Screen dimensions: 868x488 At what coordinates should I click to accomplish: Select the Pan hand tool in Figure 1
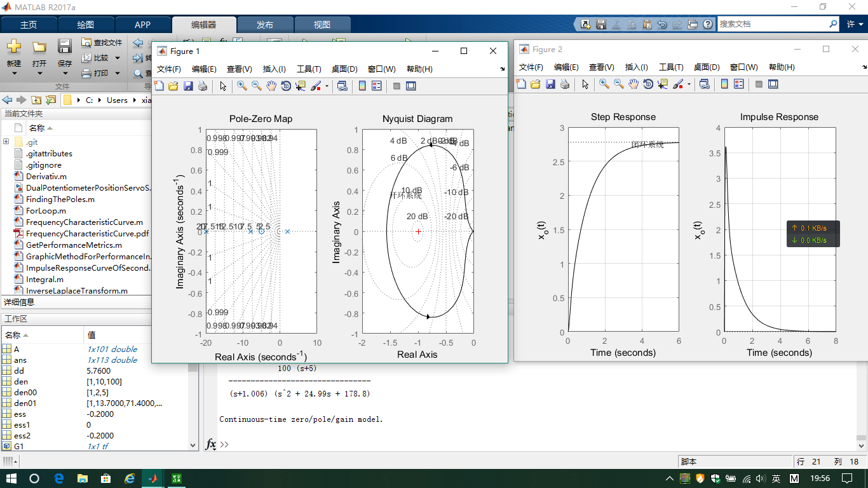pyautogui.click(x=271, y=86)
